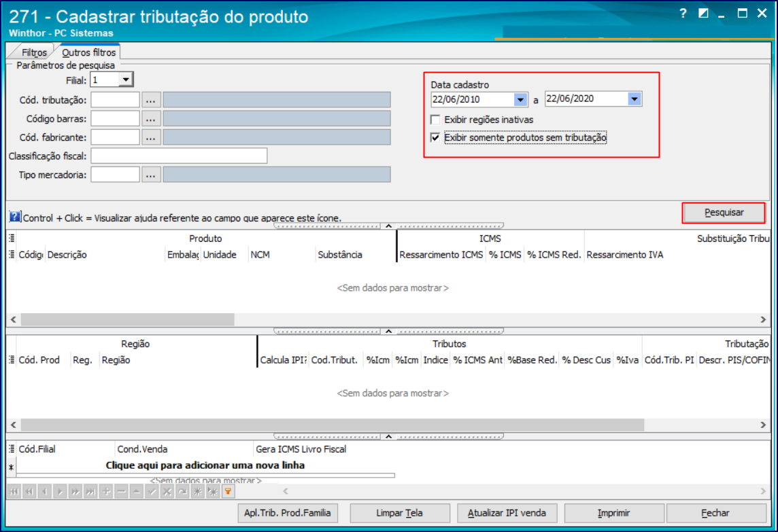Click the Ressarcimento ICMS column header
The height and width of the screenshot is (532, 778).
tap(441, 255)
